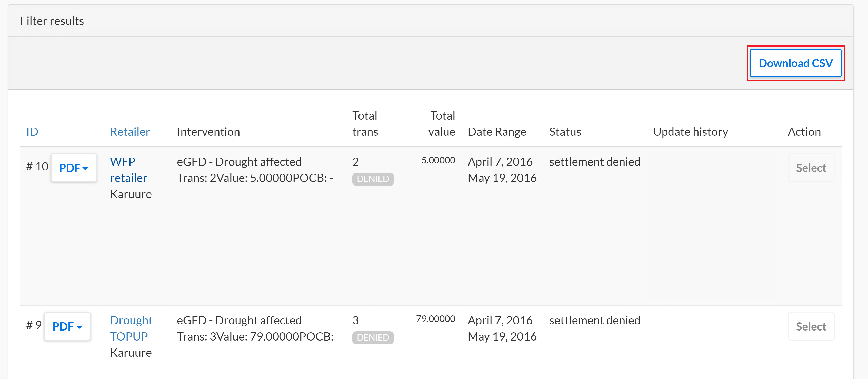This screenshot has height=379, width=868.
Task: Click the total value 5.00000
Action: point(438,160)
